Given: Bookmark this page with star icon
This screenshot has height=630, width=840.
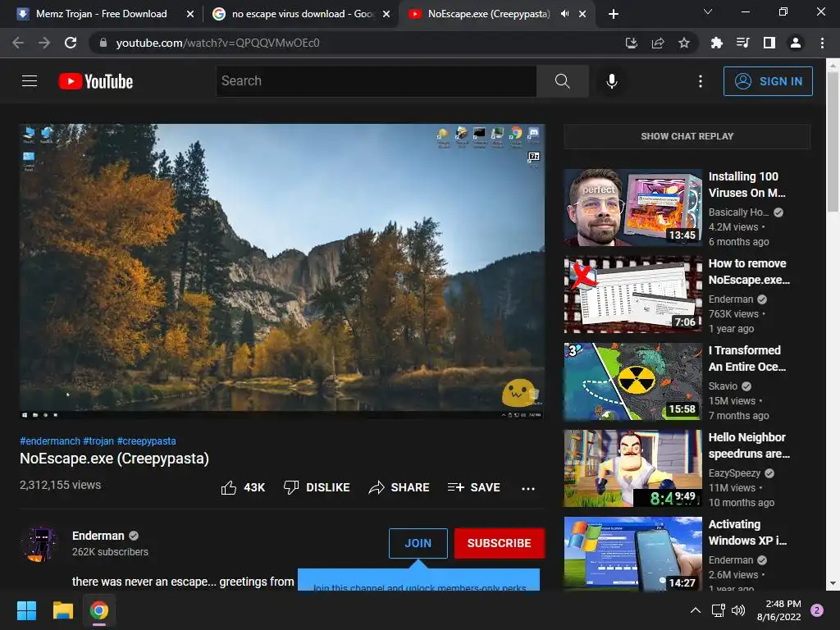Looking at the screenshot, I should pyautogui.click(x=684, y=43).
